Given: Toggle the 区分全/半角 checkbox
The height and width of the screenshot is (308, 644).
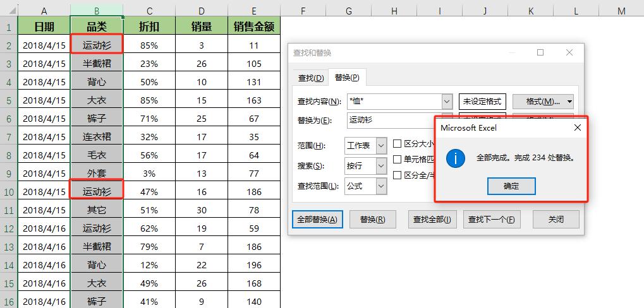Looking at the screenshot, I should point(397,175).
